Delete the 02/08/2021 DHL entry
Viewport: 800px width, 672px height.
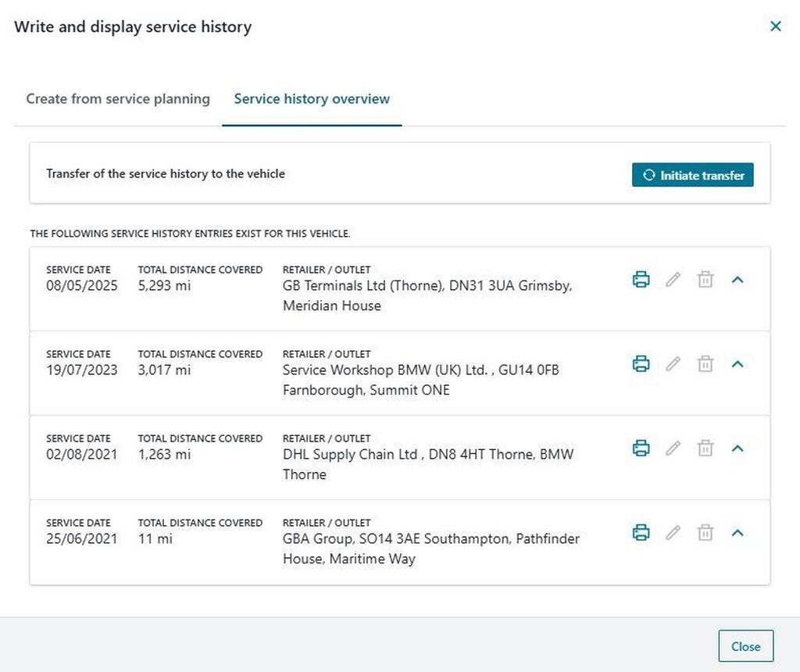(705, 448)
